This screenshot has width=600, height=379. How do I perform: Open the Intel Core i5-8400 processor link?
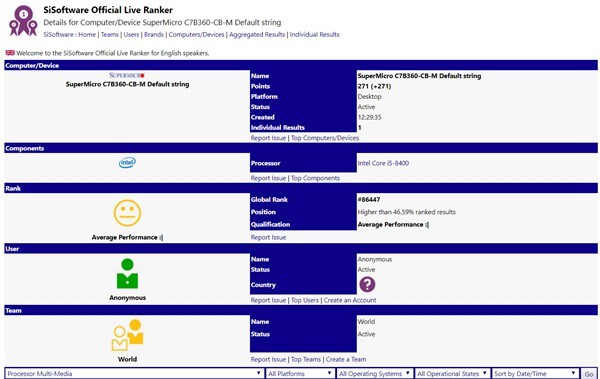(x=383, y=163)
